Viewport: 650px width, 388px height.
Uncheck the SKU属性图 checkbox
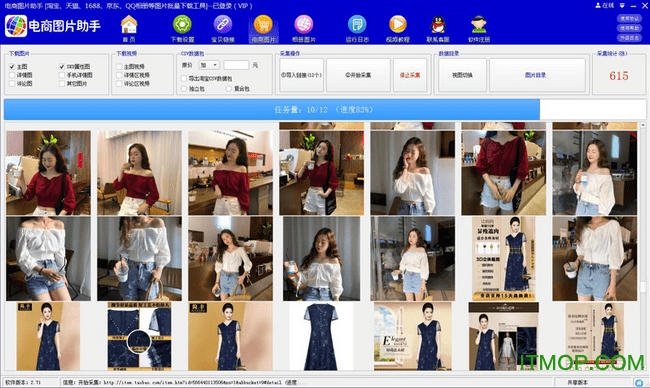(x=62, y=66)
